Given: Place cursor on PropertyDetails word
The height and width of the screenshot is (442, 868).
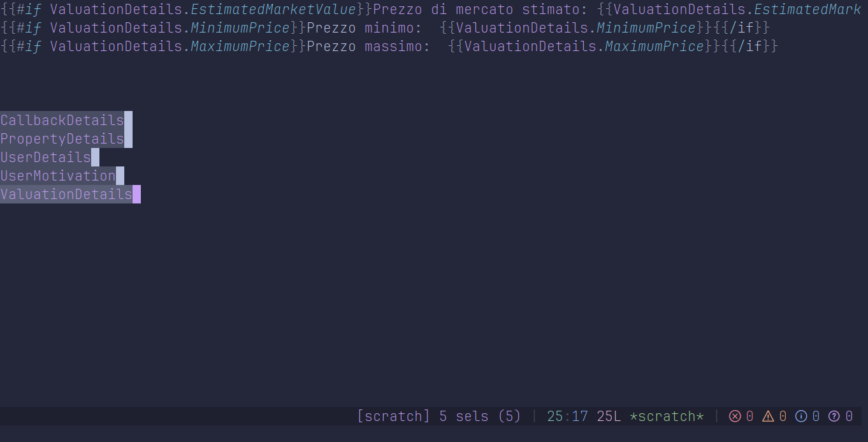Looking at the screenshot, I should point(62,139).
